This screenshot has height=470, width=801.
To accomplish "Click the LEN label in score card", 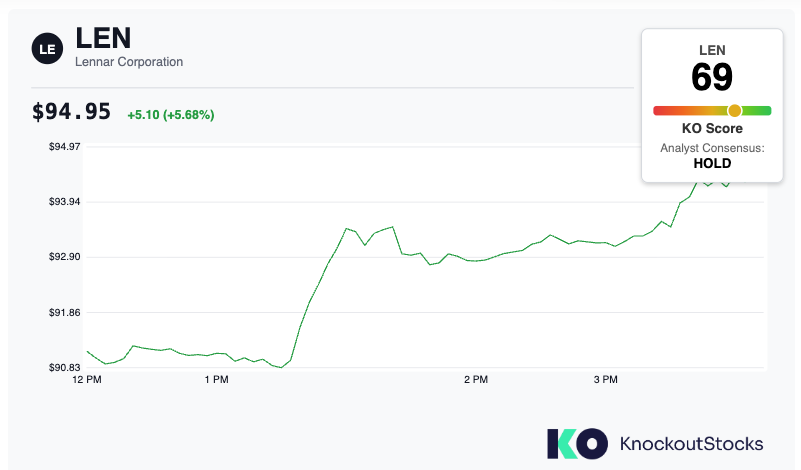I will coord(712,50).
